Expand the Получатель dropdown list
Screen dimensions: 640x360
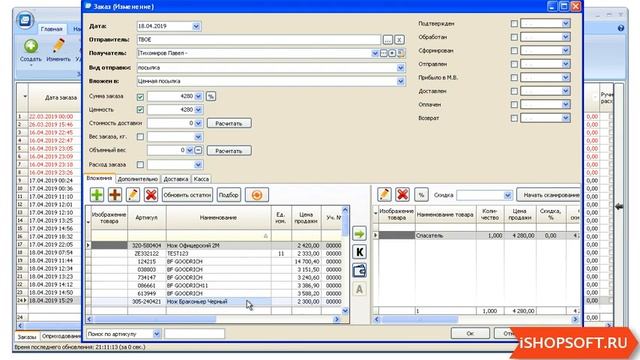point(375,53)
